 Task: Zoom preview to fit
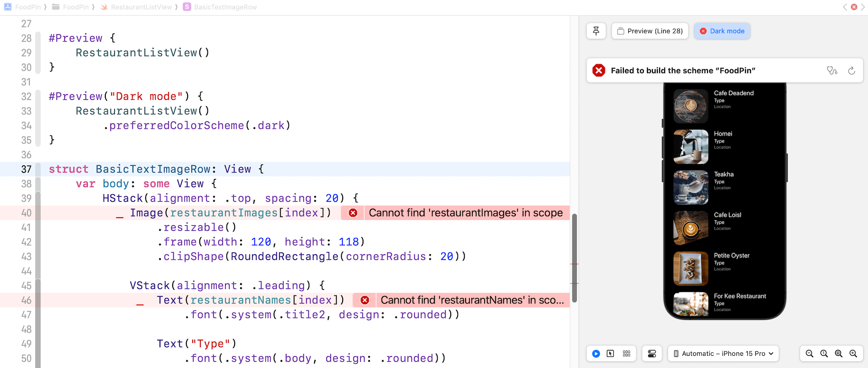[839, 354]
